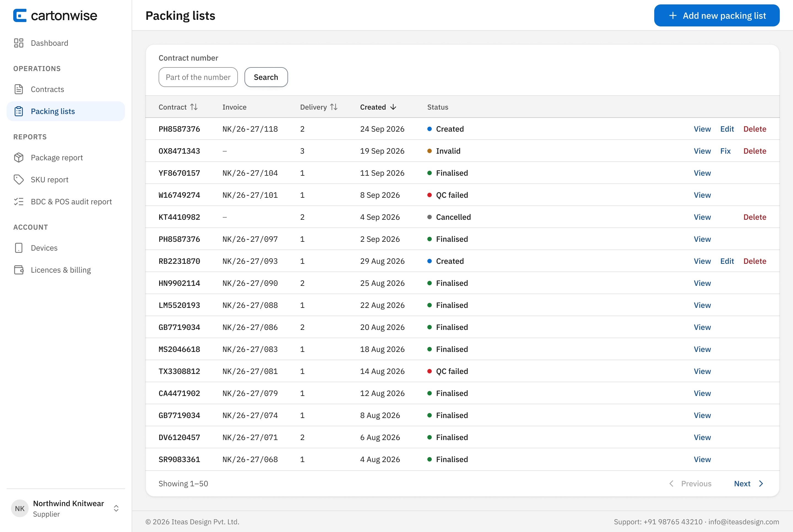The width and height of the screenshot is (793, 532).
Task: Click the Devices tablet icon
Action: pos(19,248)
